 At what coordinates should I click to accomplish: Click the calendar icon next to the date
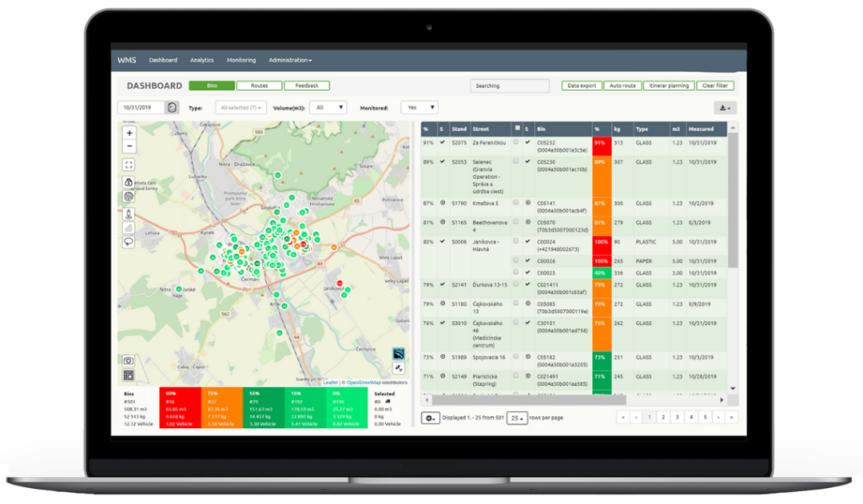171,107
